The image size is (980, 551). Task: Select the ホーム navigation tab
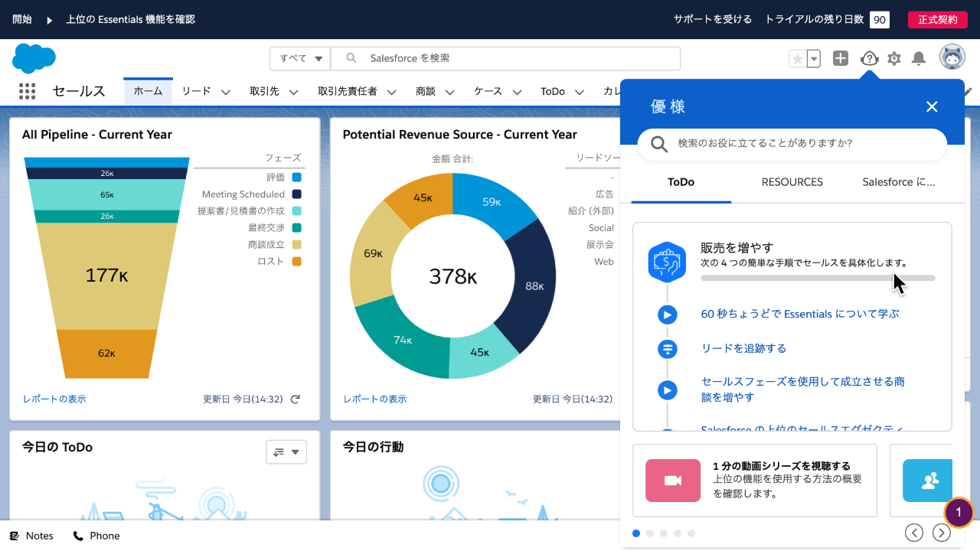point(149,91)
